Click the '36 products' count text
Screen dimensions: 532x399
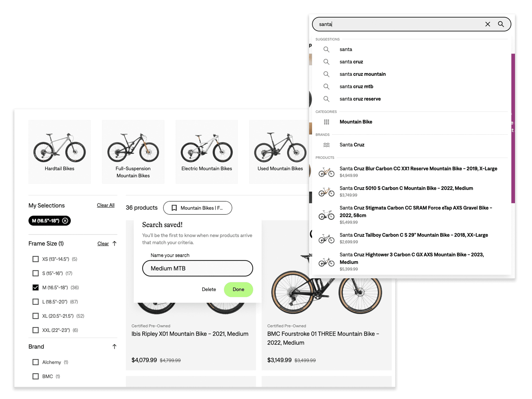click(142, 208)
